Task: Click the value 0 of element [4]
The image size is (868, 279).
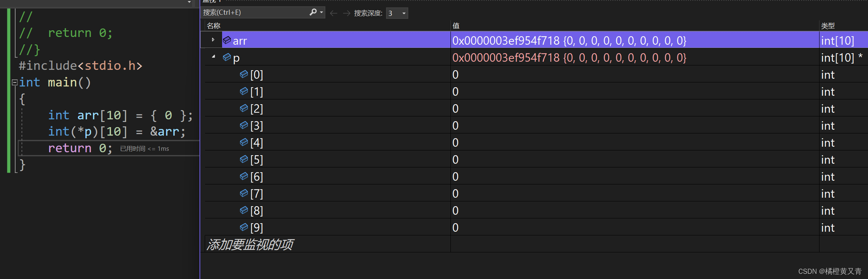Action: coord(455,142)
